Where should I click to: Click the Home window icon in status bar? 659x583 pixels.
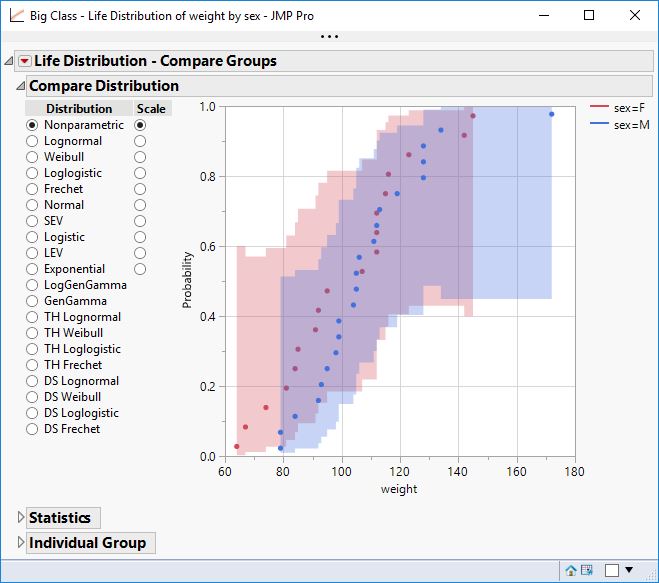click(x=571, y=570)
